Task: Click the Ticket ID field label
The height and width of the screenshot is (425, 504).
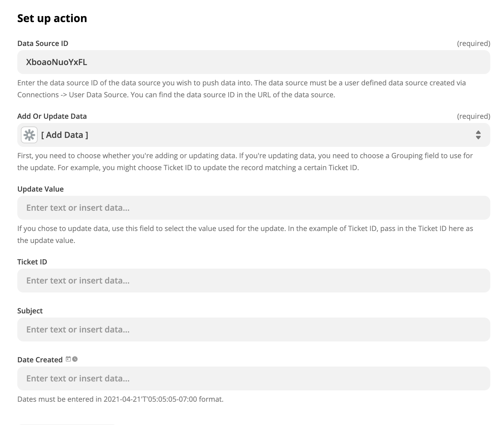Action: 32,262
